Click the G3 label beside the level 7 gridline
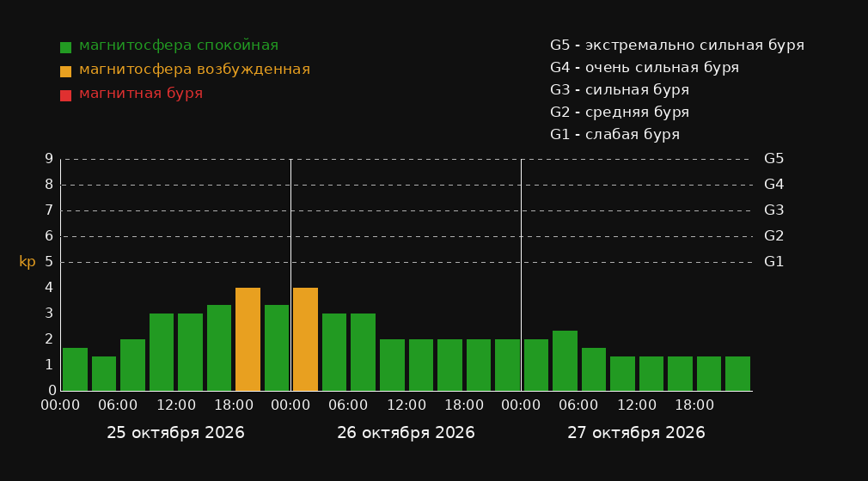The image size is (868, 481). 773,210
